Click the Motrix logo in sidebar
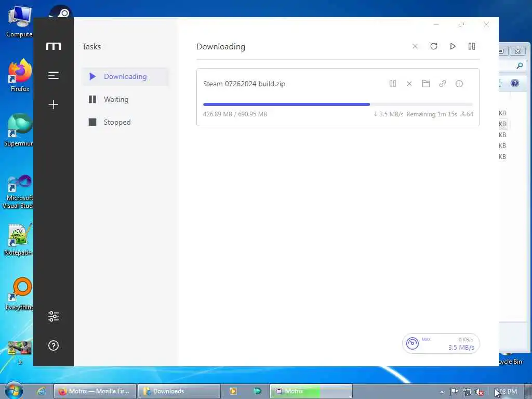 [54, 46]
